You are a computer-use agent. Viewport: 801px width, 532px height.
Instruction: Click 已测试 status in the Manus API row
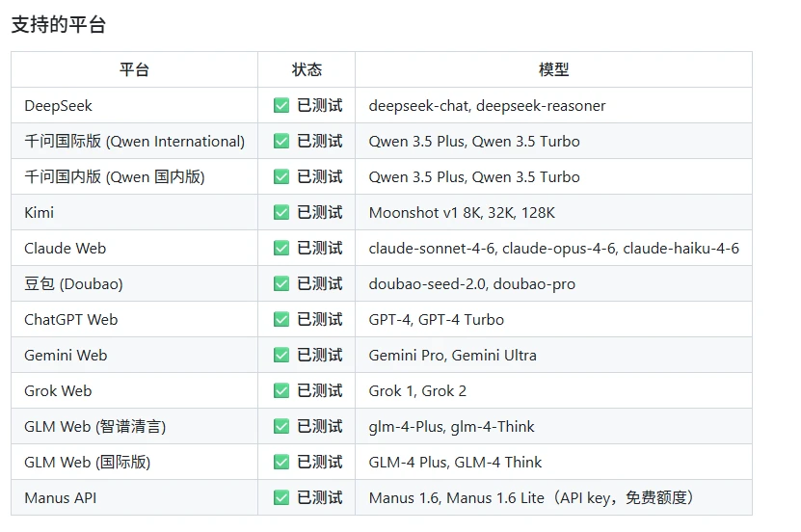tap(320, 498)
